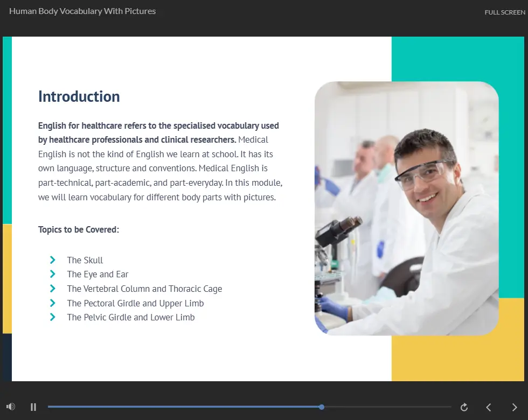
Task: Click the 'Topics to be Covered:' label
Action: [79, 229]
